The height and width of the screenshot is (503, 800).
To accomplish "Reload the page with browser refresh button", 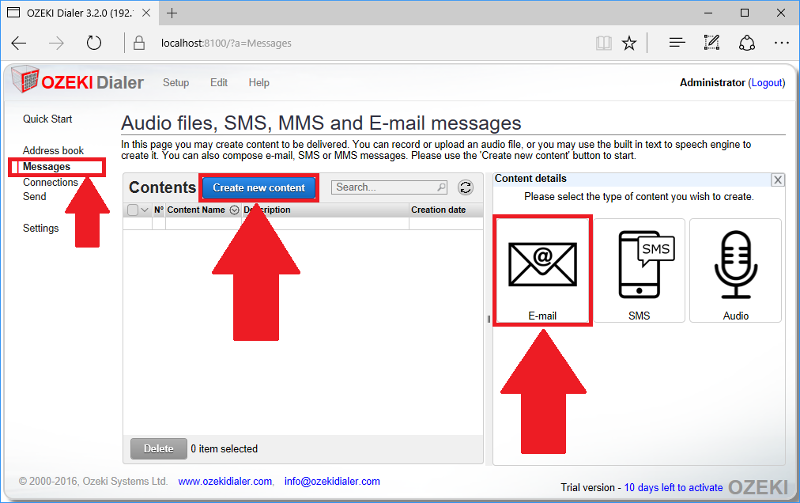I will [94, 43].
